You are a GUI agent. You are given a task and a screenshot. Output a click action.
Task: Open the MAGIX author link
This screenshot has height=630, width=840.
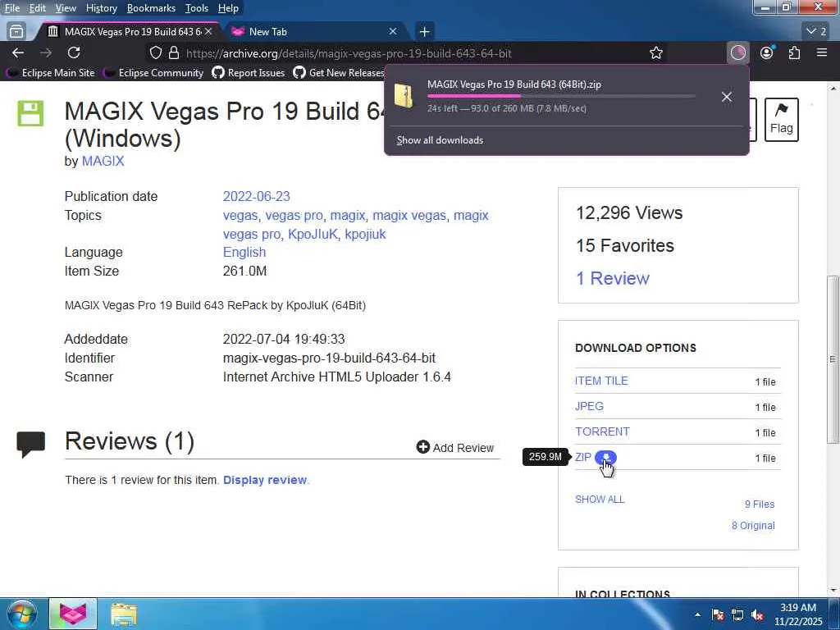pyautogui.click(x=103, y=161)
